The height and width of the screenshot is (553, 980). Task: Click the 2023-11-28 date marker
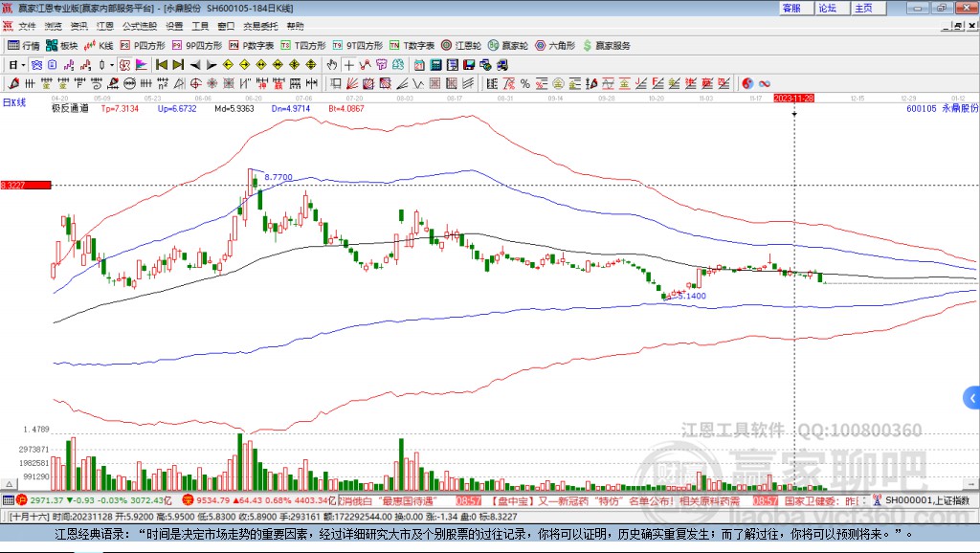pos(793,99)
